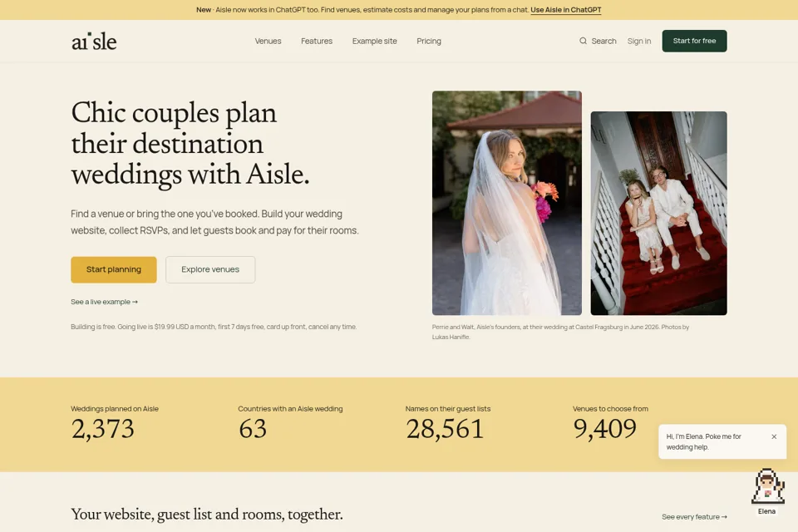Click the 2,373 weddings planned figure
Screen dimensions: 798x532
click(102, 429)
